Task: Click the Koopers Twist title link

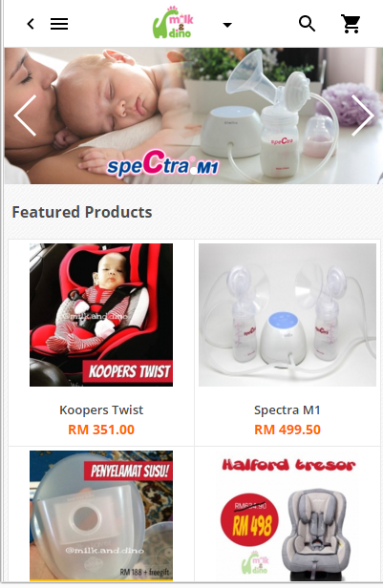Action: 101,409
